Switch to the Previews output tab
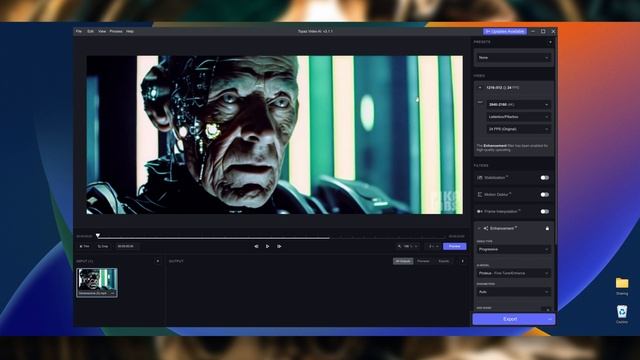Image resolution: width=640 pixels, height=360 pixels. [423, 261]
